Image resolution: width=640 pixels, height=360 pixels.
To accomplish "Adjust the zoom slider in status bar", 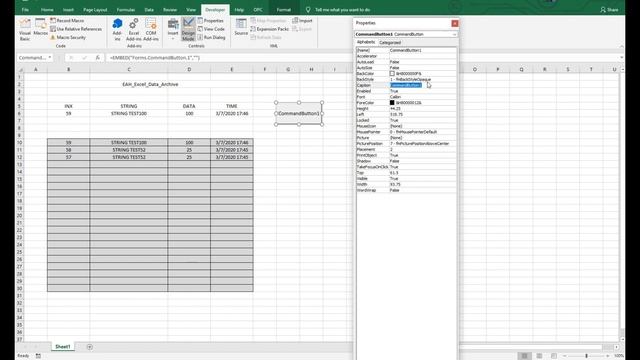I will coord(587,356).
